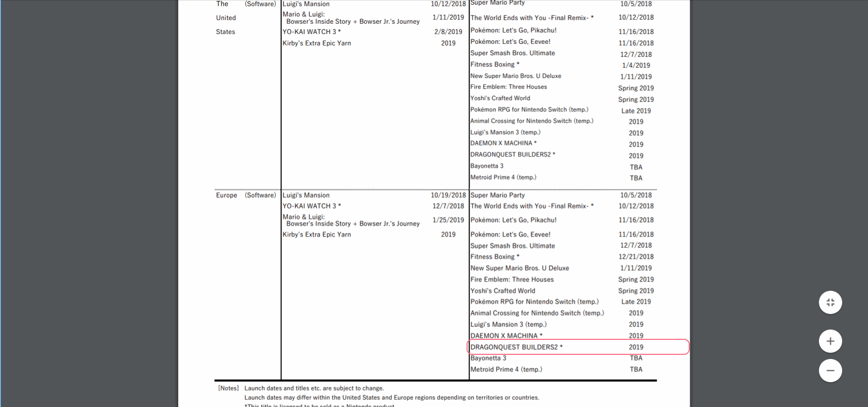Click Fire Emblem: Three Houses in United States section
This screenshot has height=407, width=868.
(x=508, y=87)
